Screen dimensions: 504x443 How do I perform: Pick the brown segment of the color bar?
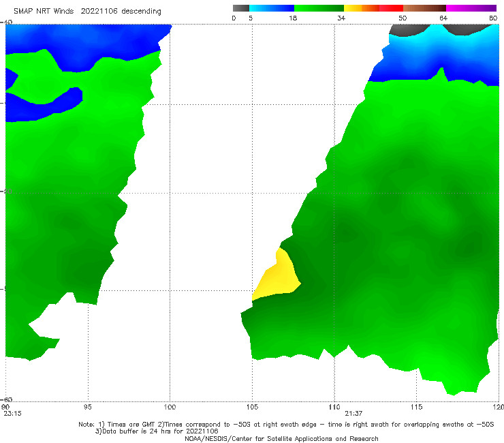424,8
